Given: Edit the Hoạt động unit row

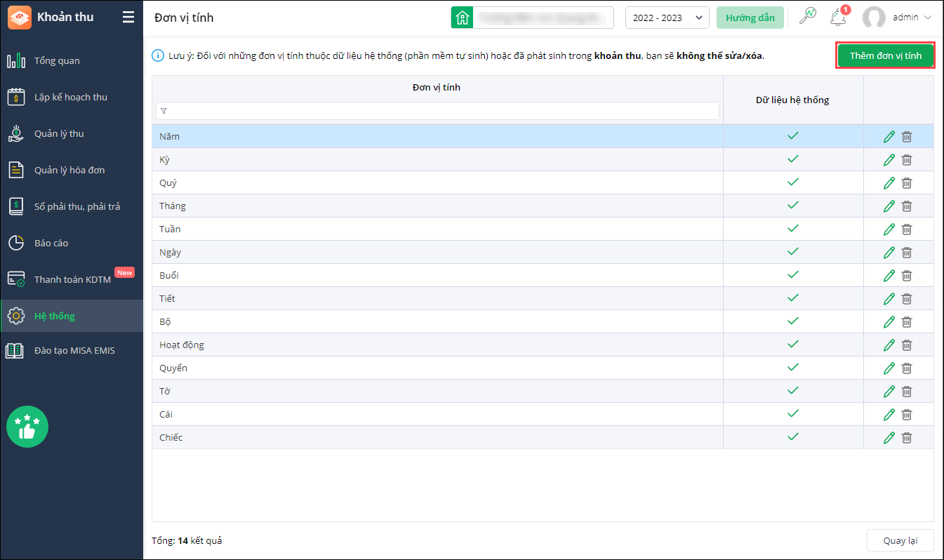Looking at the screenshot, I should (x=889, y=345).
